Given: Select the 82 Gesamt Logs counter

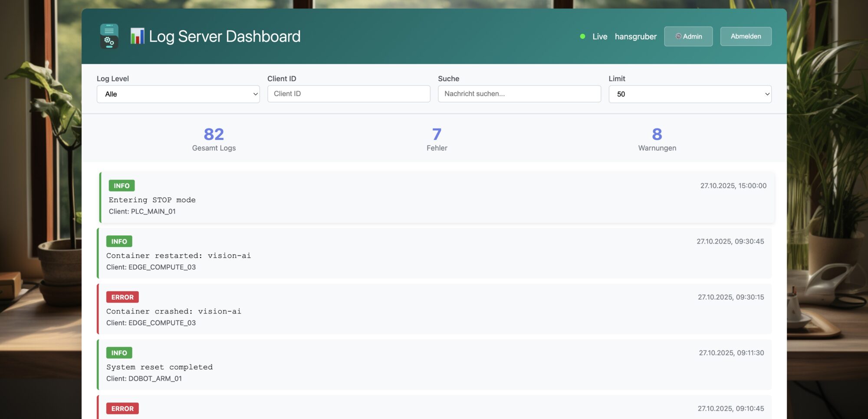Looking at the screenshot, I should click(214, 138).
